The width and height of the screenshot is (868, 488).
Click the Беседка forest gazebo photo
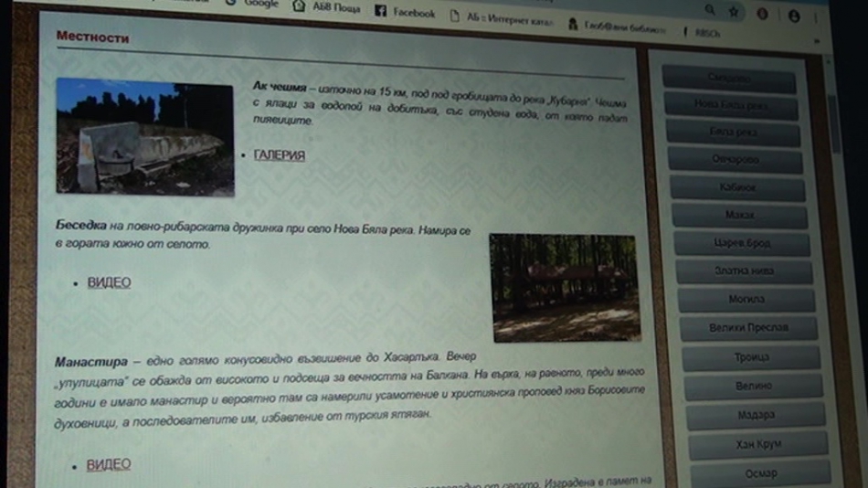pyautogui.click(x=565, y=287)
